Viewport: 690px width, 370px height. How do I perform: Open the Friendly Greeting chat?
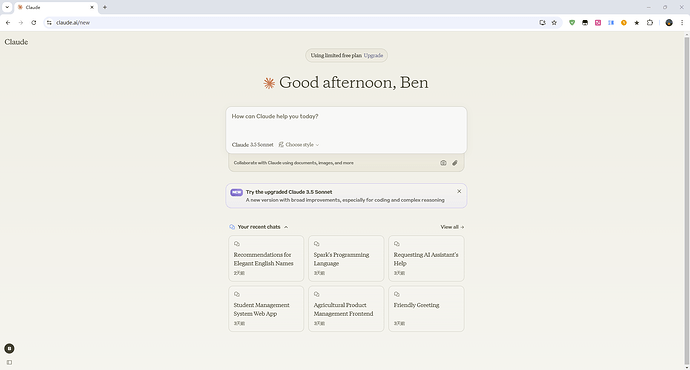click(x=426, y=309)
